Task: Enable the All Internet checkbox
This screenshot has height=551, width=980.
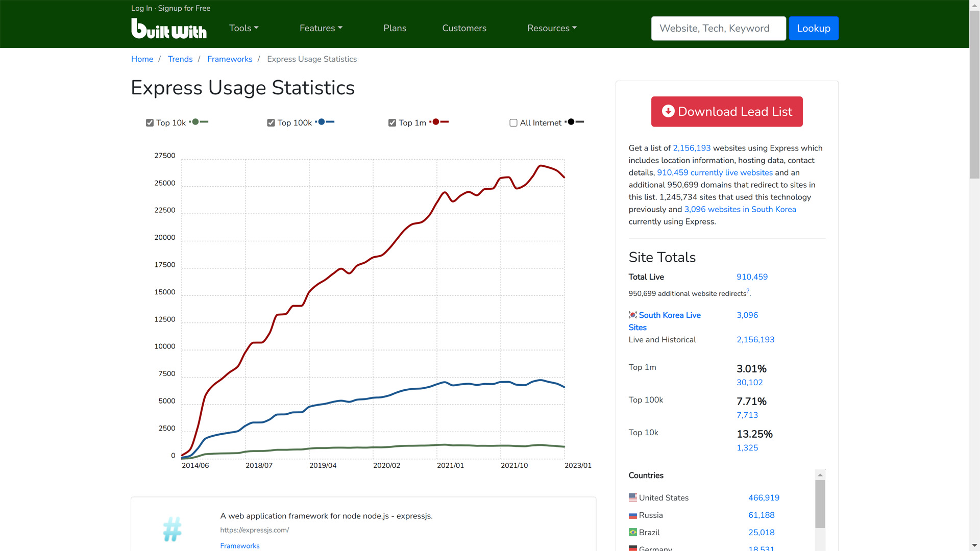Action: tap(513, 123)
